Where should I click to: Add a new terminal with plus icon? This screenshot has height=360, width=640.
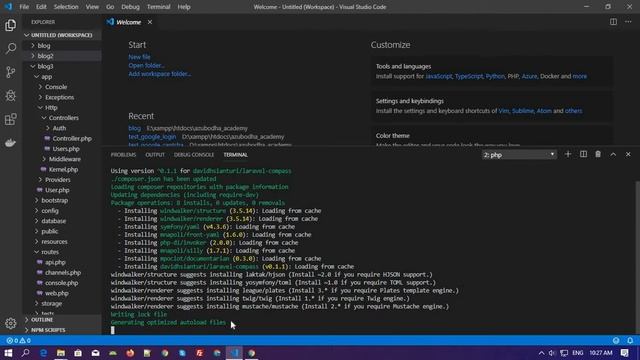[x=568, y=154]
